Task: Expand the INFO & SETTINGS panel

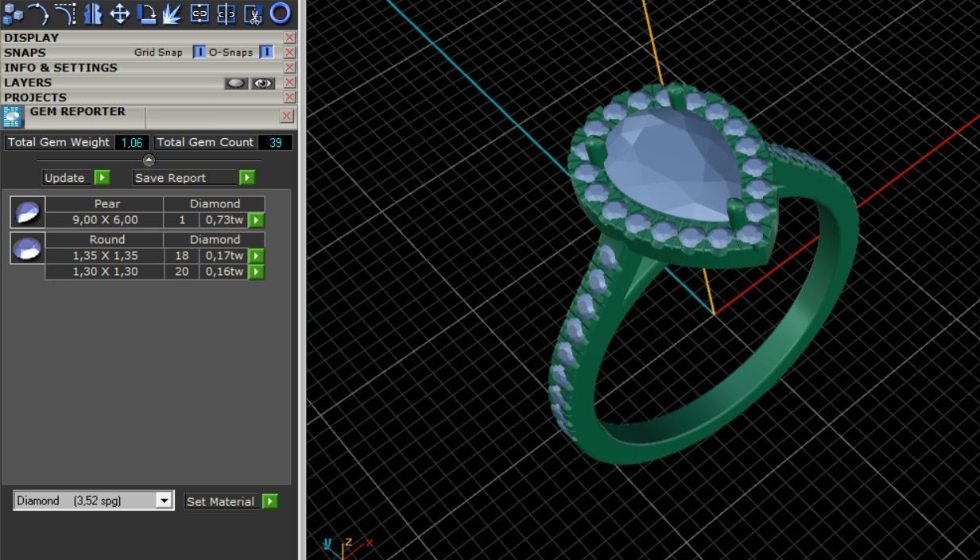Action: coord(141,68)
